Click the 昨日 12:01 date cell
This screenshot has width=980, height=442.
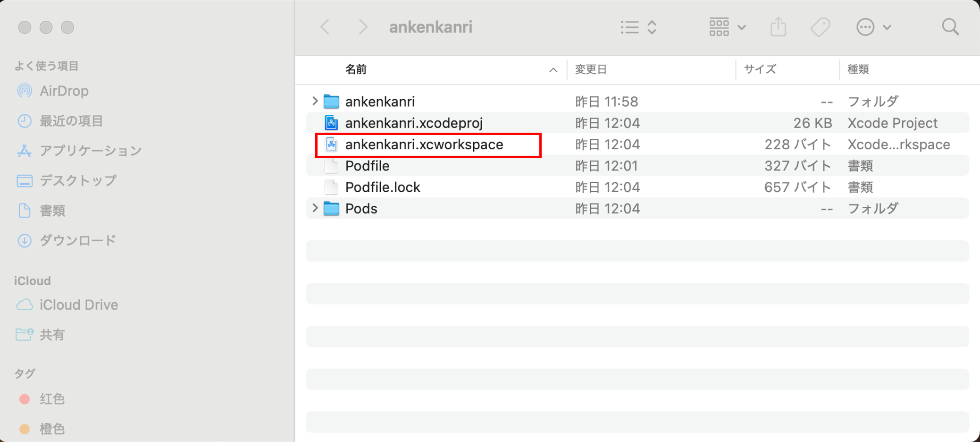(x=606, y=166)
